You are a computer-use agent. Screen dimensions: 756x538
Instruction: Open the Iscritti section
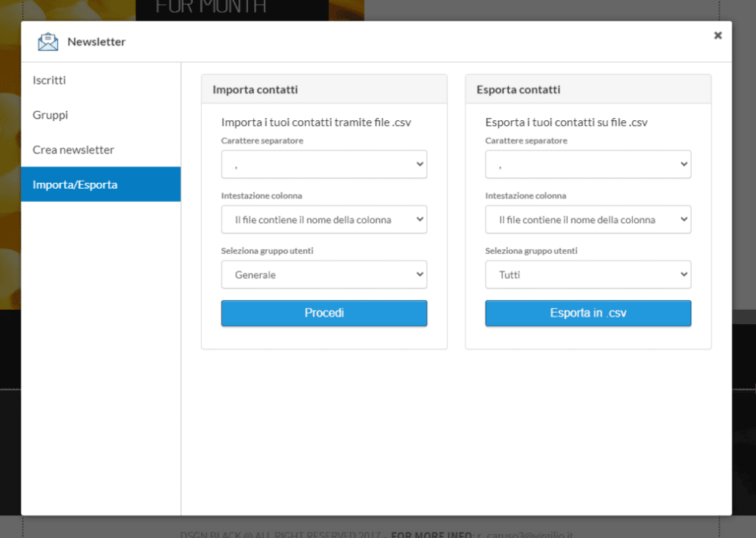pyautogui.click(x=49, y=80)
